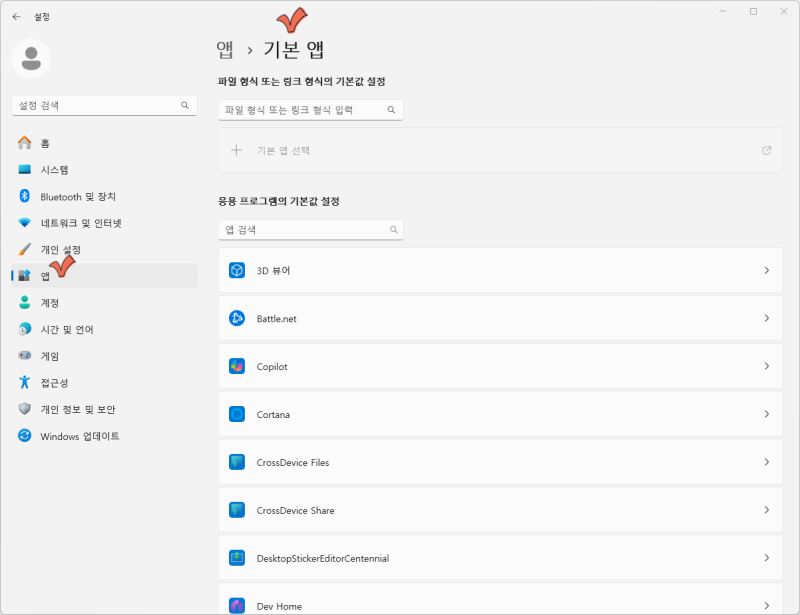This screenshot has height=615, width=800.
Task: Click the 개인 정보 및 보안 shield icon
Action: 24,409
